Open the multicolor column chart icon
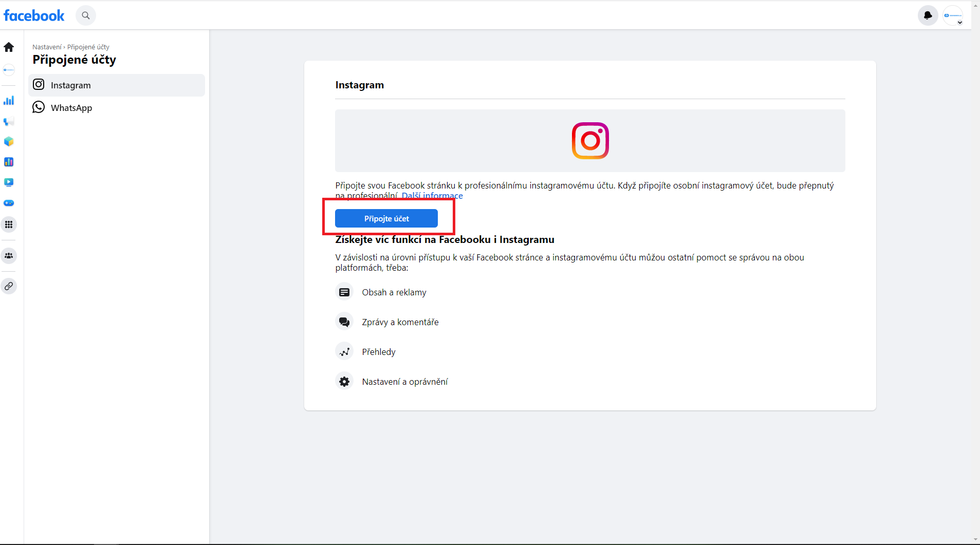 tap(9, 162)
